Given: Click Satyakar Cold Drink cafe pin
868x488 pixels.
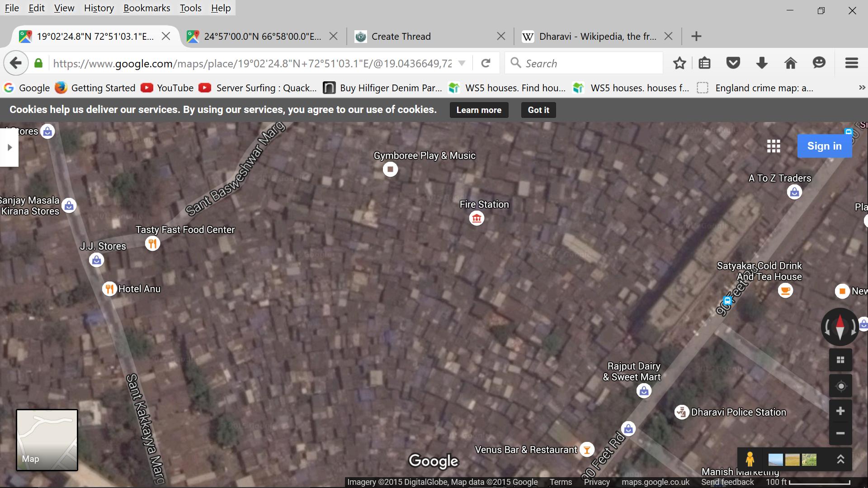Looking at the screenshot, I should point(785,291).
